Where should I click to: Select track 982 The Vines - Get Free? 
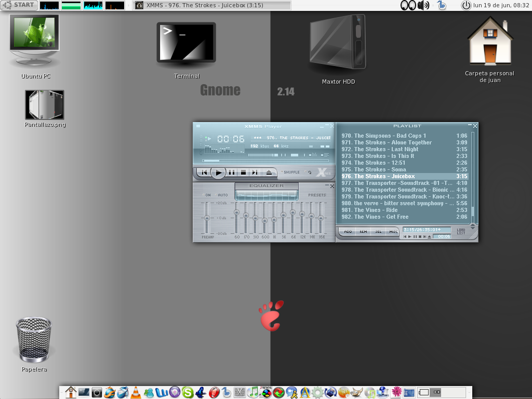click(x=404, y=217)
